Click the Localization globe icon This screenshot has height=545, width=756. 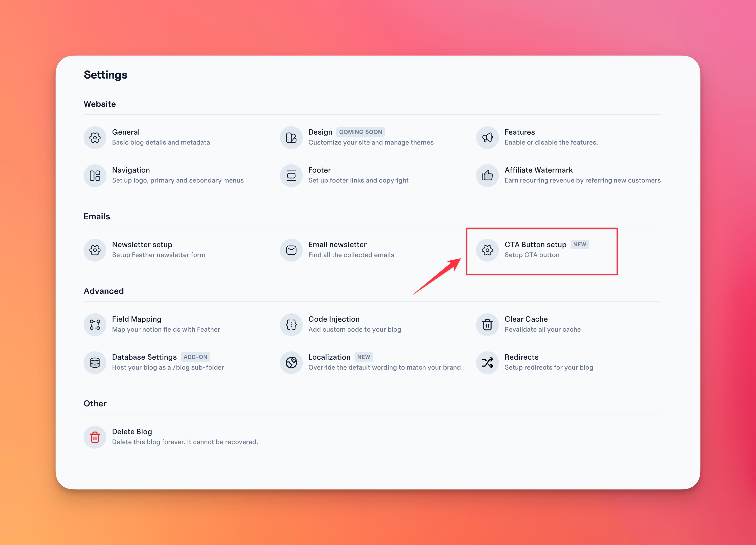point(291,362)
